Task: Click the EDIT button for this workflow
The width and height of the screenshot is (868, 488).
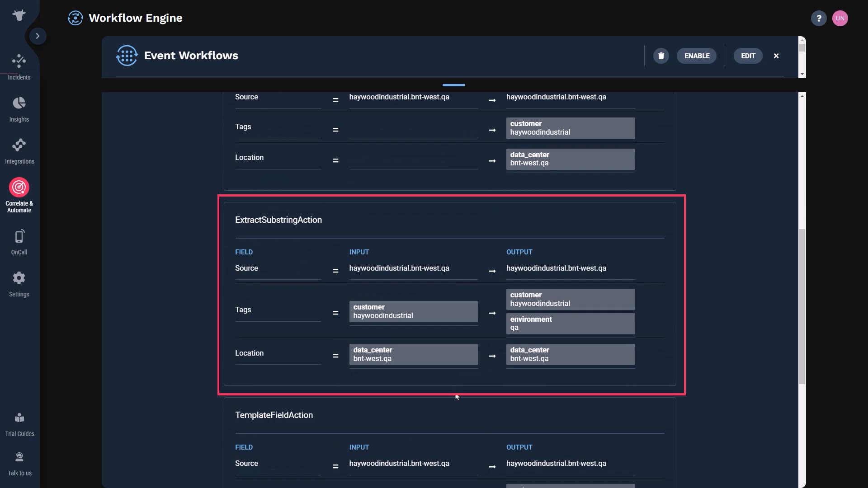Action: tap(748, 56)
